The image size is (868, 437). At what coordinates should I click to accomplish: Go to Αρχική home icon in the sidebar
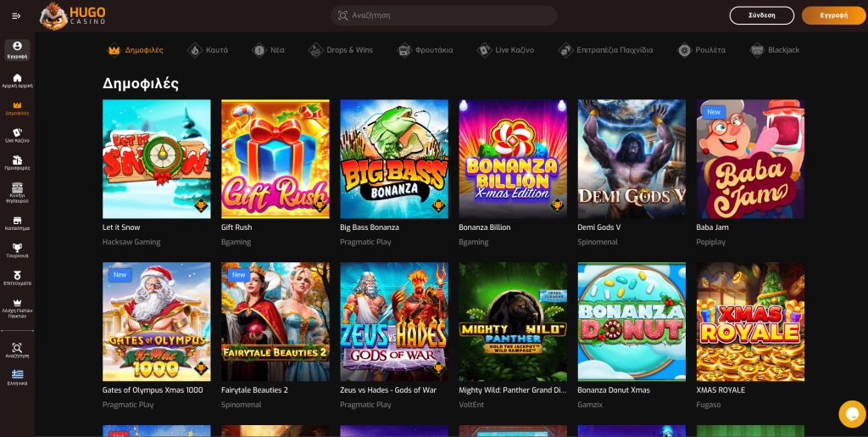point(17,81)
